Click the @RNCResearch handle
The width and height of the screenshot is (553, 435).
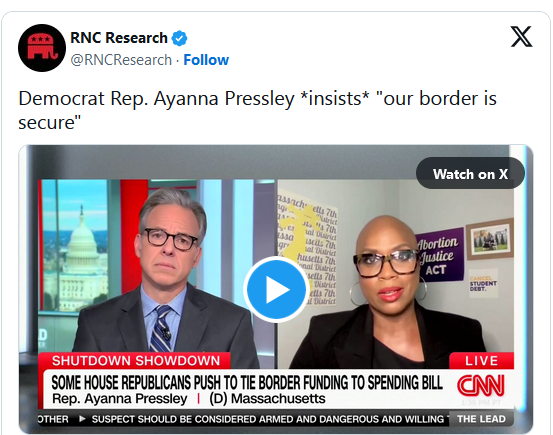(x=121, y=60)
